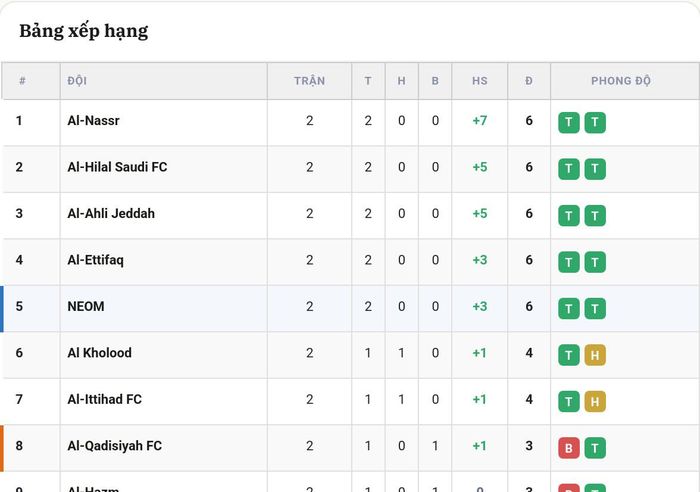The width and height of the screenshot is (700, 492).
Task: Click the PHONG ĐỘ column header
Action: pos(621,81)
